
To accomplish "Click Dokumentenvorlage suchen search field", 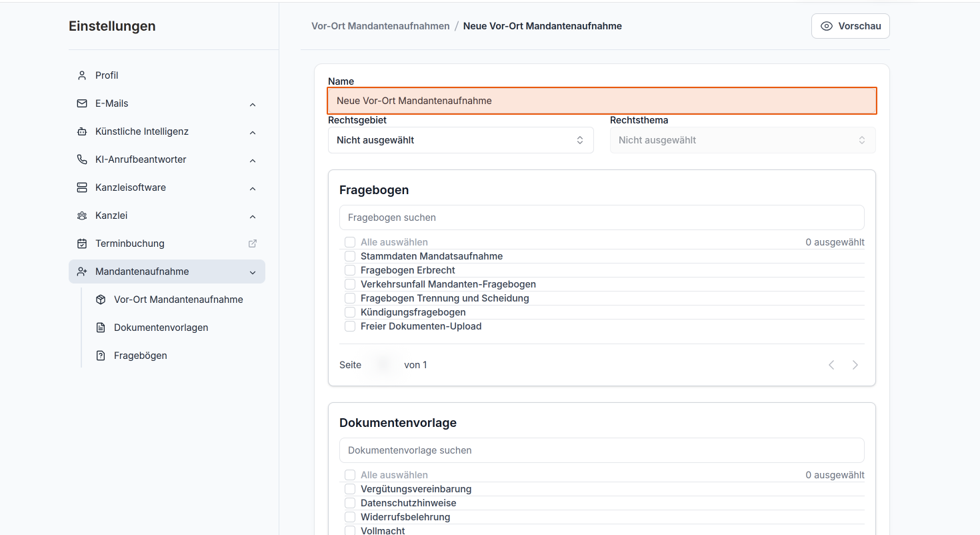I will pos(602,450).
